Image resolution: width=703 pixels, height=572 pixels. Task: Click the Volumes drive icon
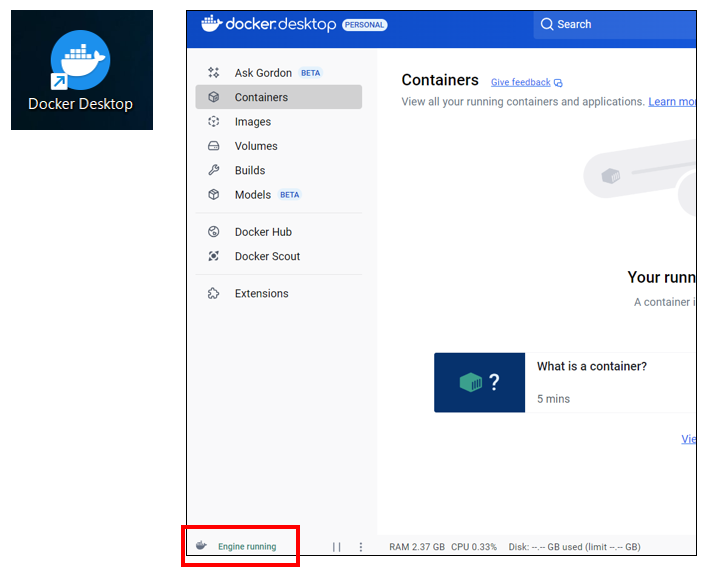tap(214, 146)
